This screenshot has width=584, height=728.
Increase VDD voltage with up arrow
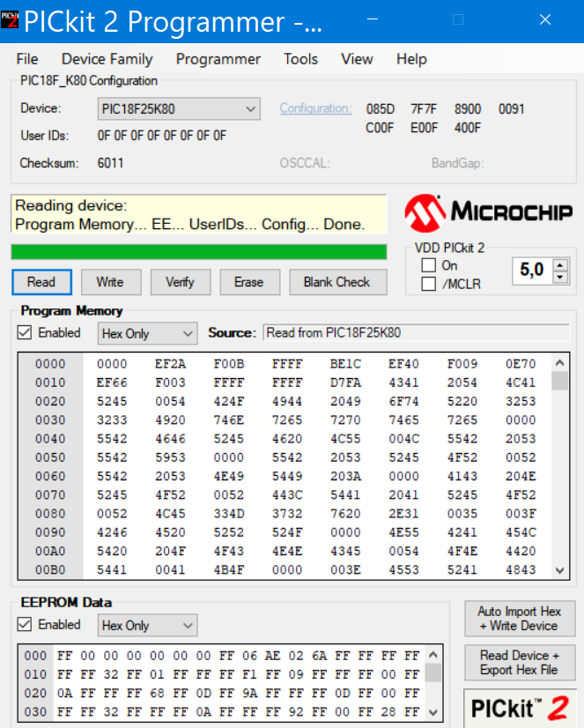point(560,264)
